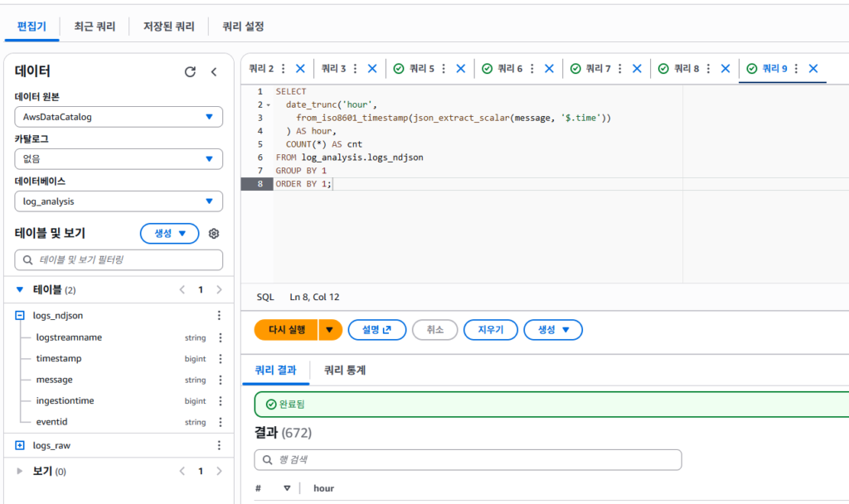849x504 pixels.
Task: Click the 테이블 및 보기 filter field
Action: (x=119, y=260)
